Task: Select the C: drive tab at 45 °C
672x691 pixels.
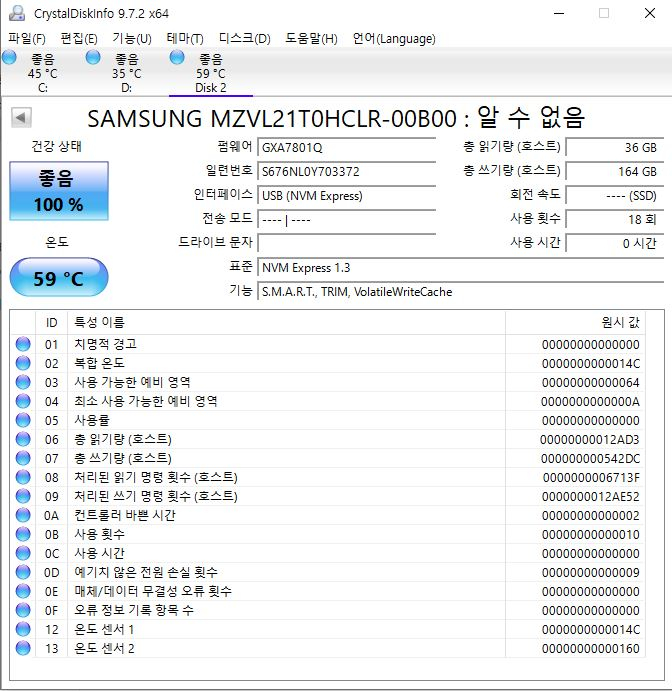Action: coord(42,73)
